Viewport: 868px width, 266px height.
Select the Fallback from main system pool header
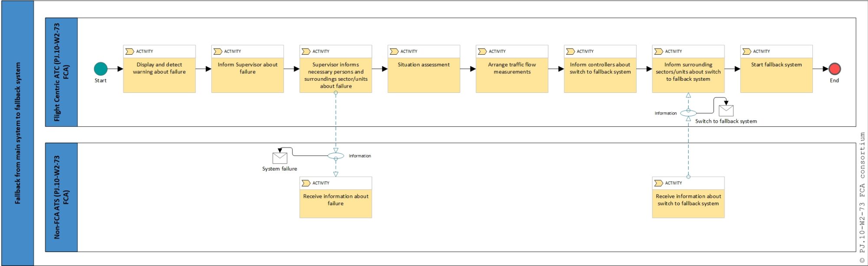pyautogui.click(x=18, y=133)
